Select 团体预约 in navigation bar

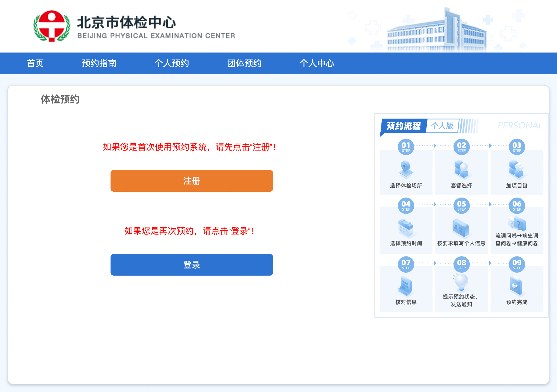click(x=244, y=63)
